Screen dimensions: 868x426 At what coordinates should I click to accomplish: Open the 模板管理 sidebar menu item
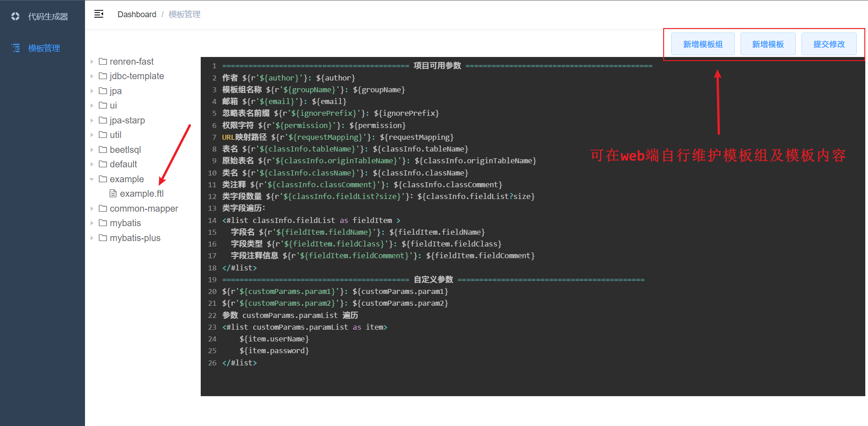pyautogui.click(x=42, y=48)
